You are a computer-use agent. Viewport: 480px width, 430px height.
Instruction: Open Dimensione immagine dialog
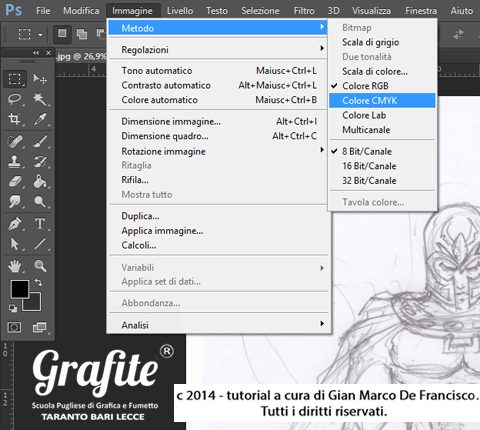(x=218, y=121)
